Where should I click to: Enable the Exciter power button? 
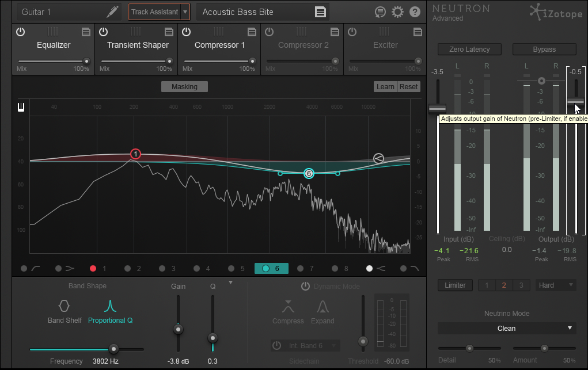[x=352, y=32]
